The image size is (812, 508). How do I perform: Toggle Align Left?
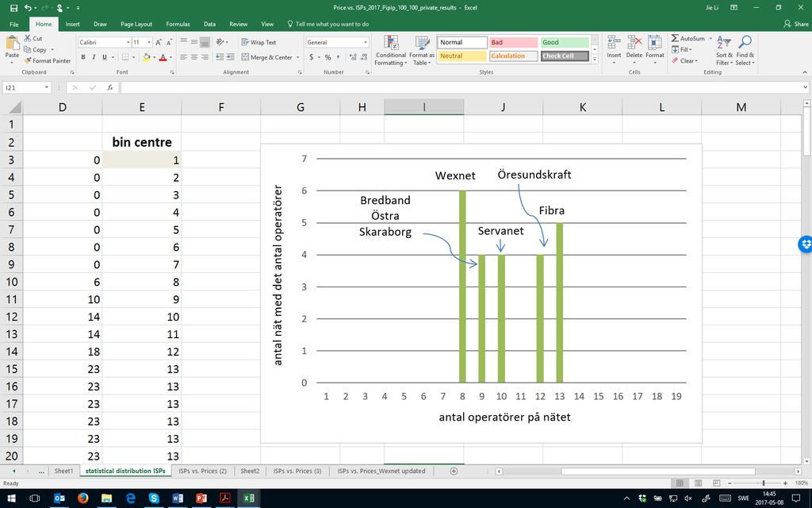(183, 57)
